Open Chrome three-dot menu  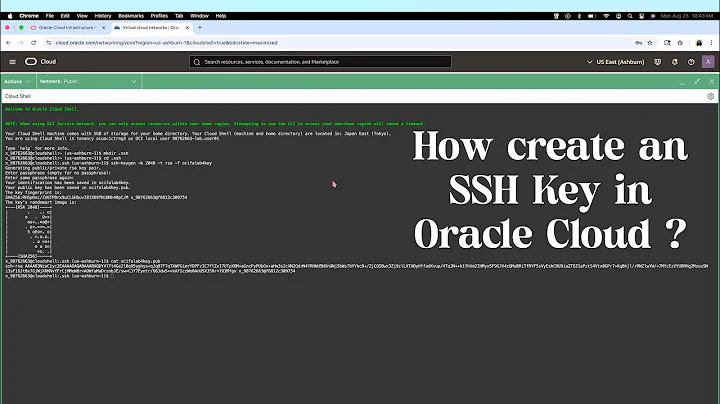pos(711,43)
